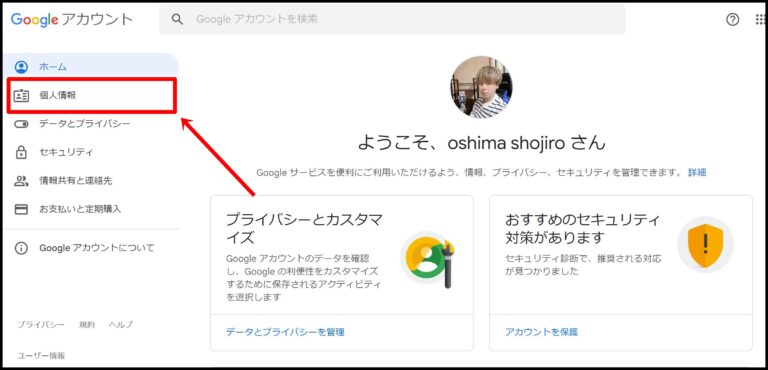This screenshot has height=370, width=768.
Task: Click the 個人情報 ID card icon
Action: click(x=21, y=96)
